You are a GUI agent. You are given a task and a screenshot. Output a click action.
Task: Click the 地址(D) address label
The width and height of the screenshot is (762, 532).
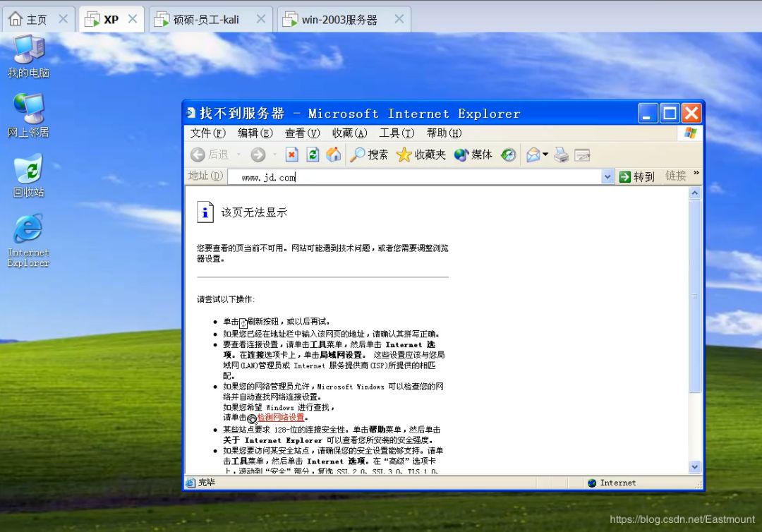205,176
